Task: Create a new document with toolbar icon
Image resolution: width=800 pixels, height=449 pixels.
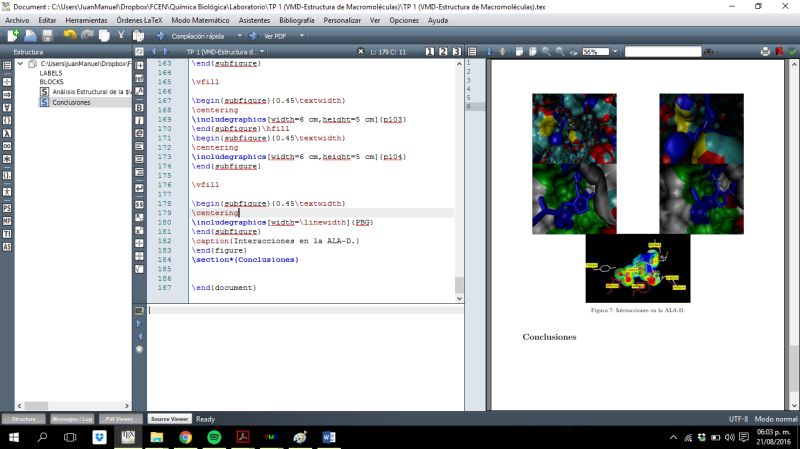Action: [x=13, y=36]
